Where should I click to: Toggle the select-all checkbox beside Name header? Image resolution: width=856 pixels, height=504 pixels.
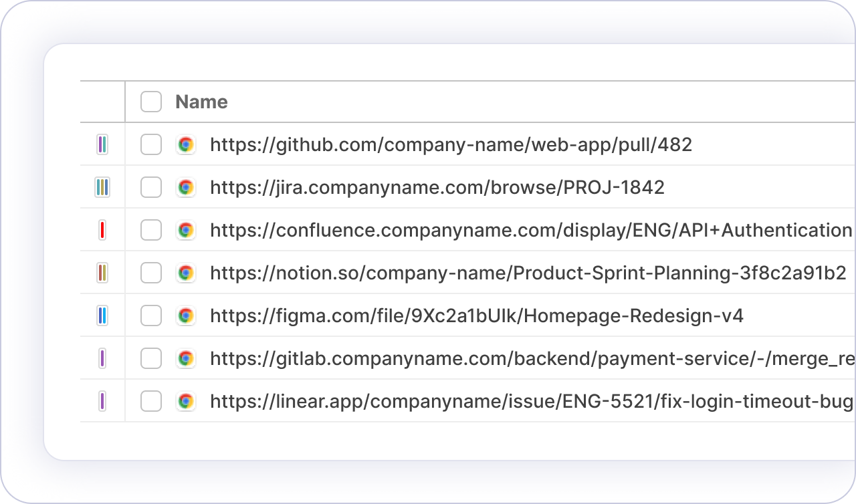click(x=151, y=102)
